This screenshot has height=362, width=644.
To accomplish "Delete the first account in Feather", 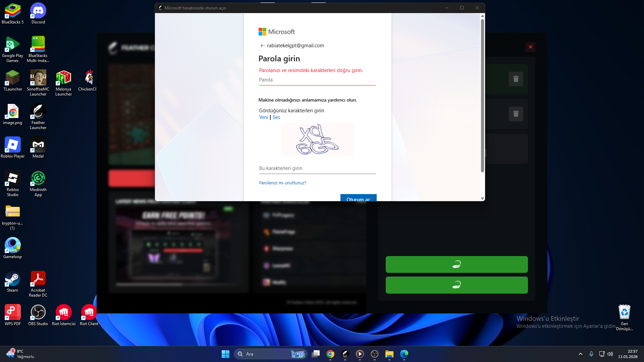I will 516,79.
